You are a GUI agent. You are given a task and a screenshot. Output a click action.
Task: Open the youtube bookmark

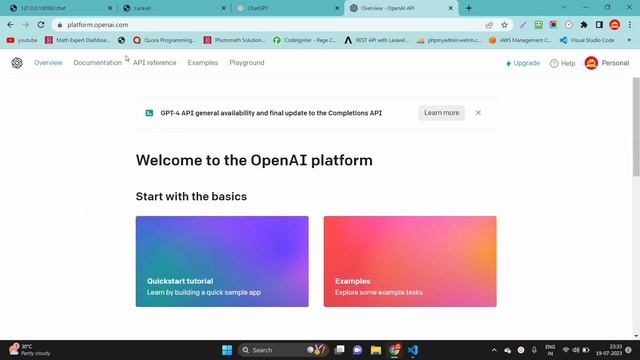[x=22, y=40]
